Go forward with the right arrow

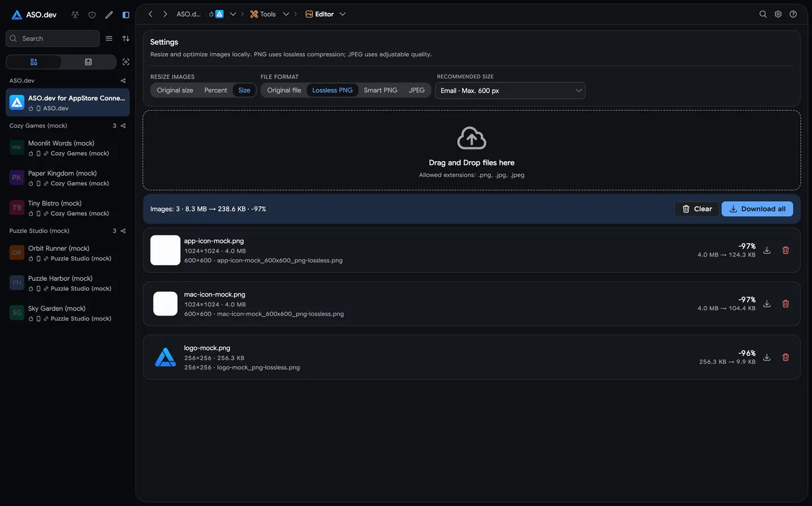click(x=165, y=14)
